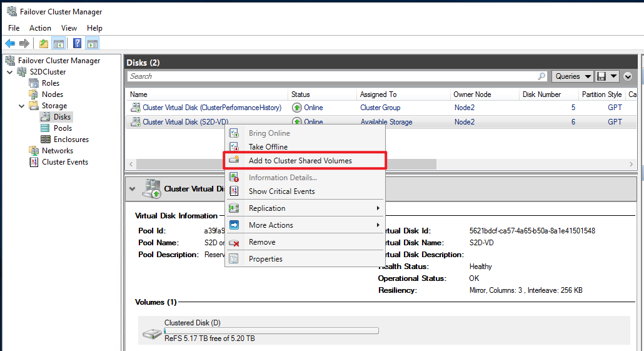Click the Online status icon for ClusterPerformanceHistory
The height and width of the screenshot is (351, 644).
click(x=296, y=108)
